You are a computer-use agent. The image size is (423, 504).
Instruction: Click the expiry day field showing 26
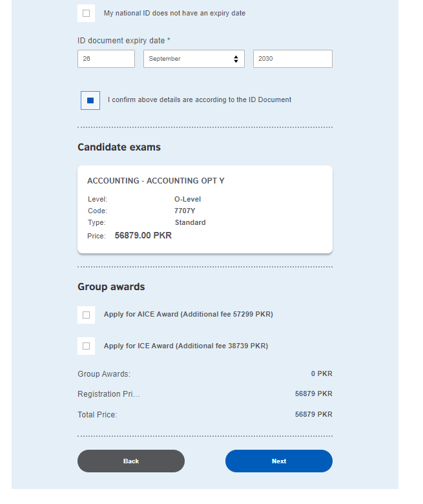(x=106, y=59)
